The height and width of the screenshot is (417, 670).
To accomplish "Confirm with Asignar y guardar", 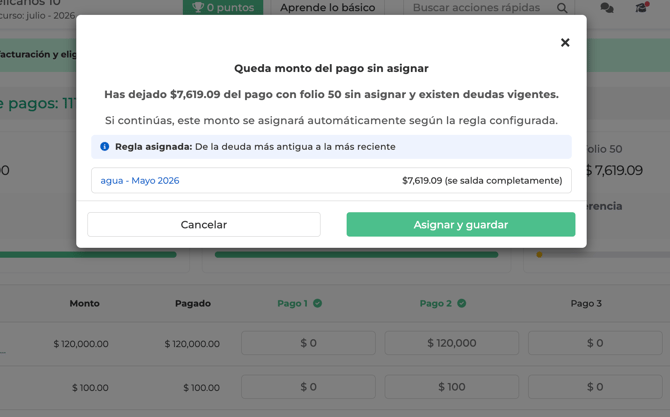I will 461,224.
